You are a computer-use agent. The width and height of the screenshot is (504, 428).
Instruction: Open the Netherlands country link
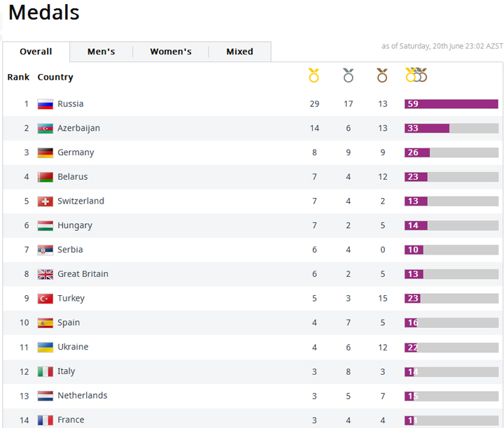(83, 396)
